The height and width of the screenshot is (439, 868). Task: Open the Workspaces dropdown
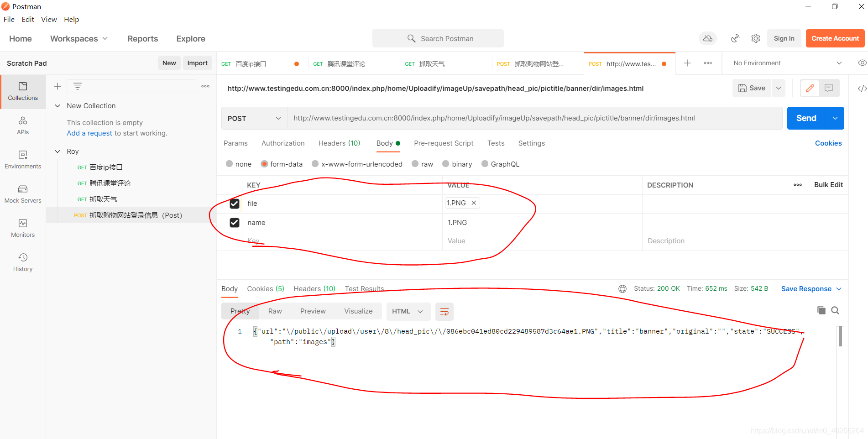click(79, 39)
